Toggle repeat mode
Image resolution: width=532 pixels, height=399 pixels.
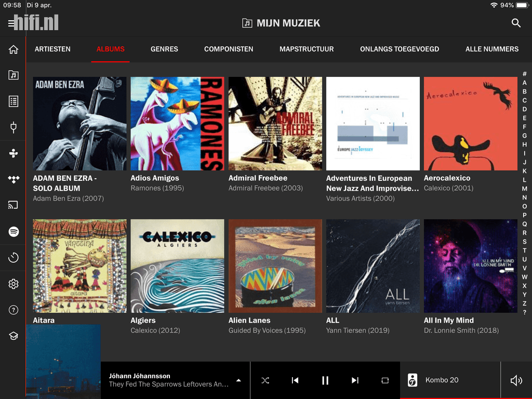[385, 380]
